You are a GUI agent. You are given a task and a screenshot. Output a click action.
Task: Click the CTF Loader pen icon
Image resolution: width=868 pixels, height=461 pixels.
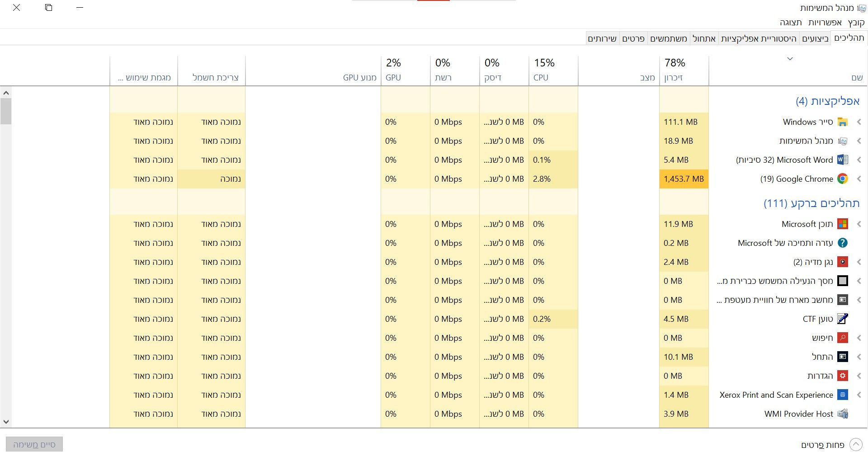(842, 319)
